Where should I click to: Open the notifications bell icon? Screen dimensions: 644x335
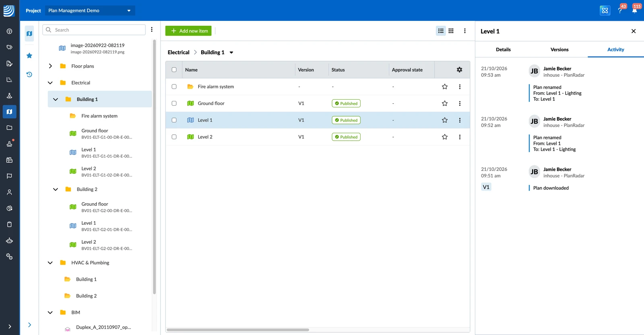click(x=635, y=10)
